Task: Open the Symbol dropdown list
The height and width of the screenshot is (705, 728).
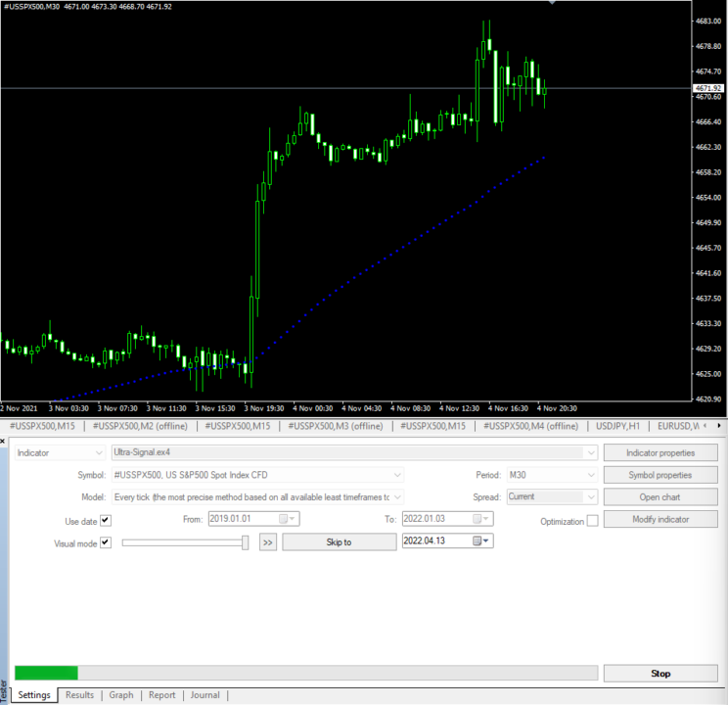Action: click(x=397, y=475)
